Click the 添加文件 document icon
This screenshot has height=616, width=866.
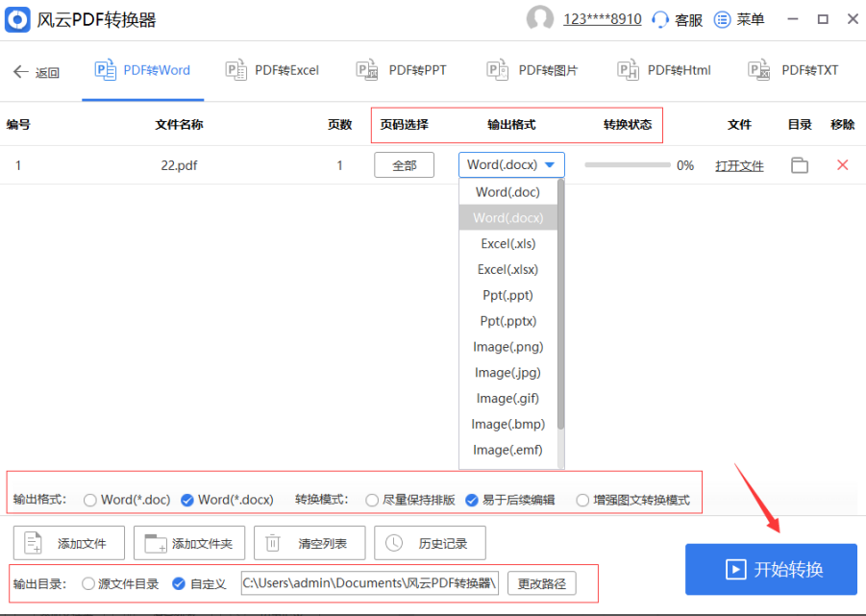pyautogui.click(x=33, y=543)
